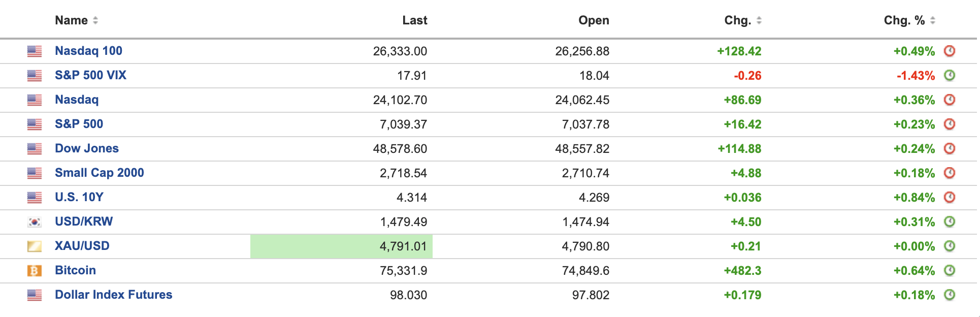The width and height of the screenshot is (980, 317).
Task: Click the Last column header
Action: click(414, 20)
